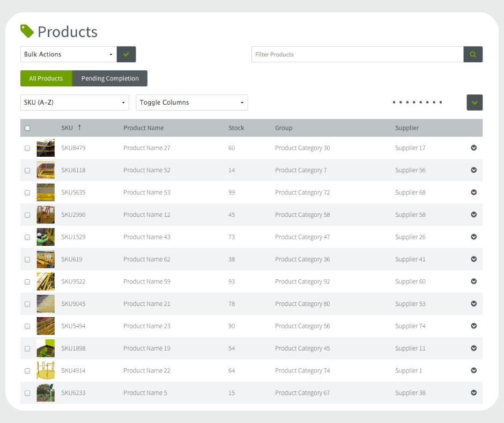
Task: Open row actions arrow for SKU9522
Action: (x=473, y=281)
